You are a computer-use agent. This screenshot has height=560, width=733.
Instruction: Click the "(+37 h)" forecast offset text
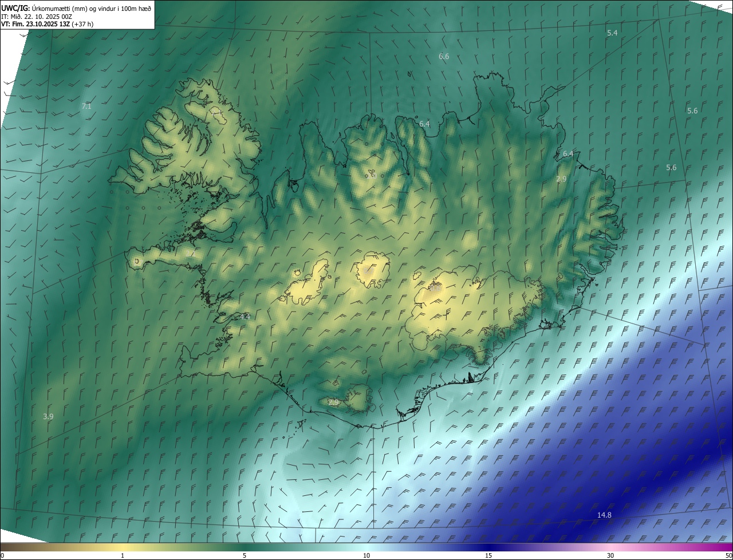click(84, 24)
